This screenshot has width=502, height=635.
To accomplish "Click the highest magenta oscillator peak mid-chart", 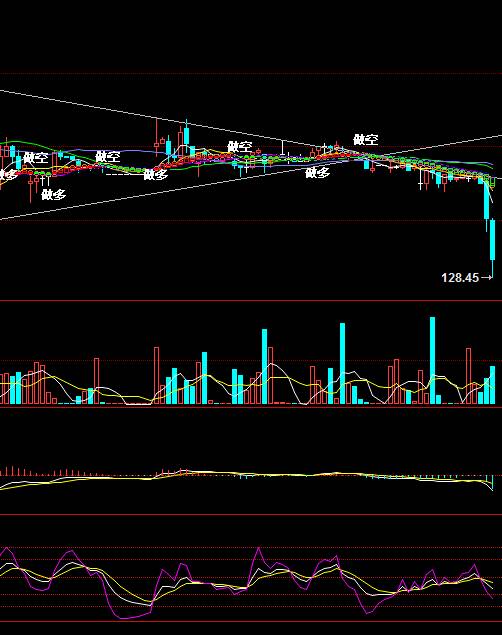I will (x=259, y=550).
